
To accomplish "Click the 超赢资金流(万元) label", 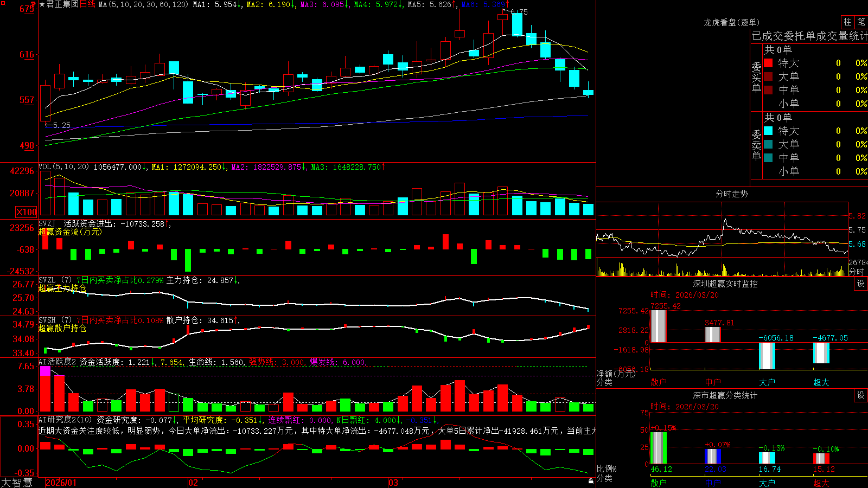I will [x=70, y=232].
